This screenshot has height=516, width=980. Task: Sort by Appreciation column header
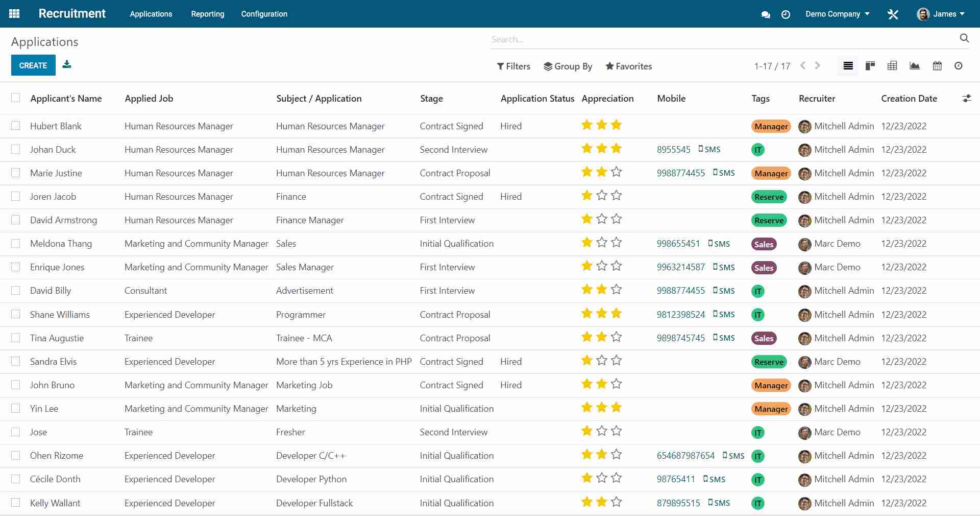pos(607,99)
